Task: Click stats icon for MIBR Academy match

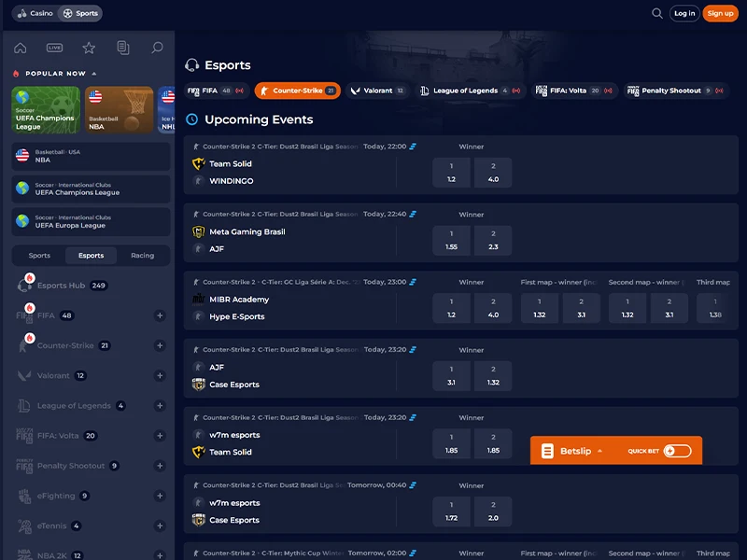Action: (x=413, y=282)
